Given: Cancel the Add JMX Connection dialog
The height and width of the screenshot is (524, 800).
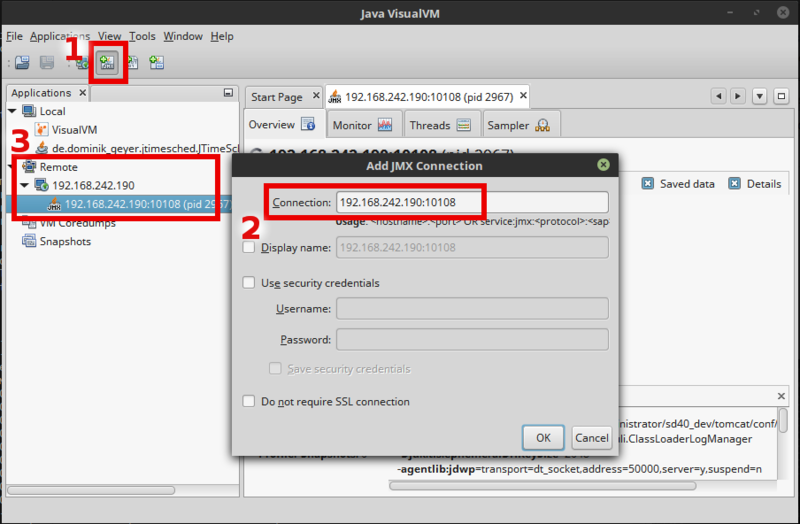Looking at the screenshot, I should point(591,437).
